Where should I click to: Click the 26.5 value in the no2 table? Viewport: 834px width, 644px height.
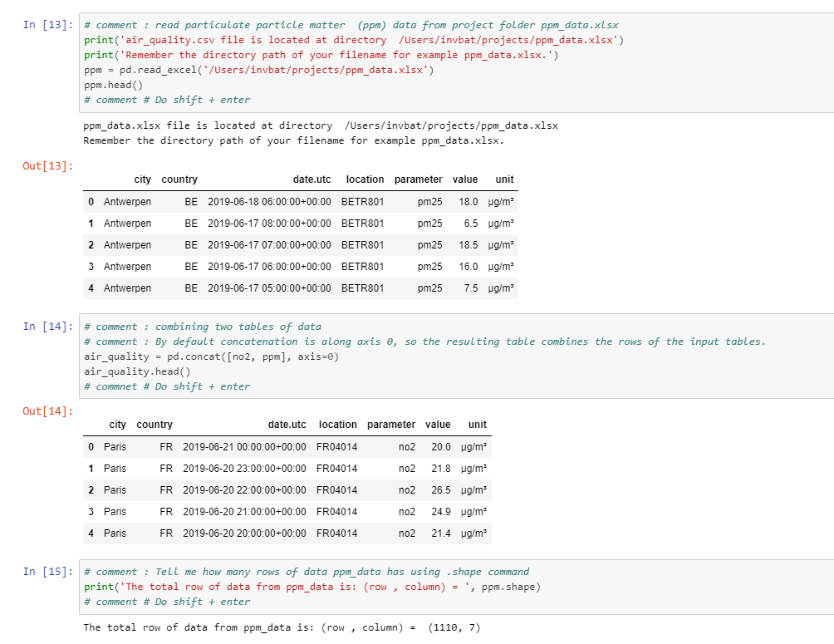[441, 490]
